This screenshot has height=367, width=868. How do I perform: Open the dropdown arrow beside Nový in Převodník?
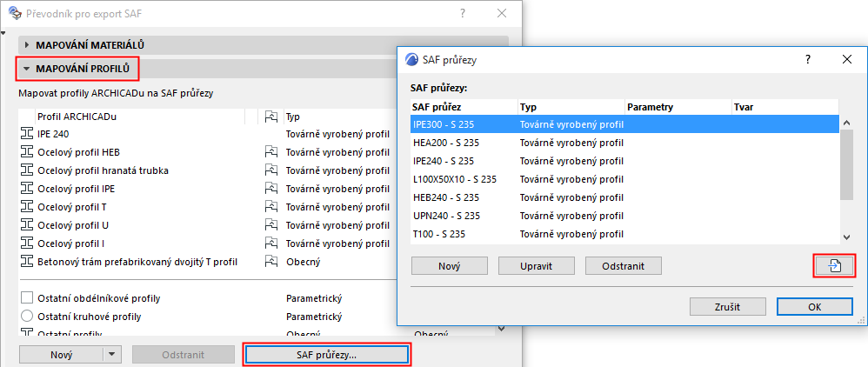pyautogui.click(x=112, y=355)
